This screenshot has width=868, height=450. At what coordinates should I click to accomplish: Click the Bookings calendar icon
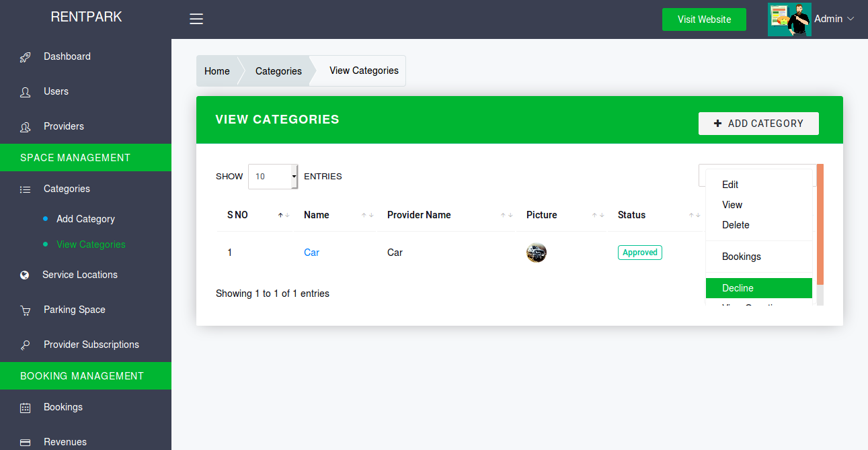tap(25, 408)
